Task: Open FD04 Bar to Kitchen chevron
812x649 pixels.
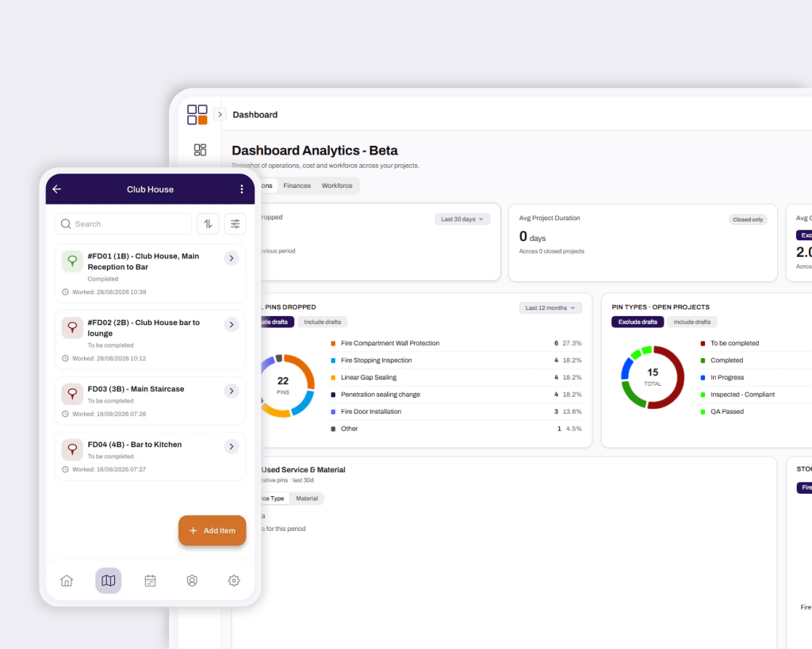Action: 232,446
